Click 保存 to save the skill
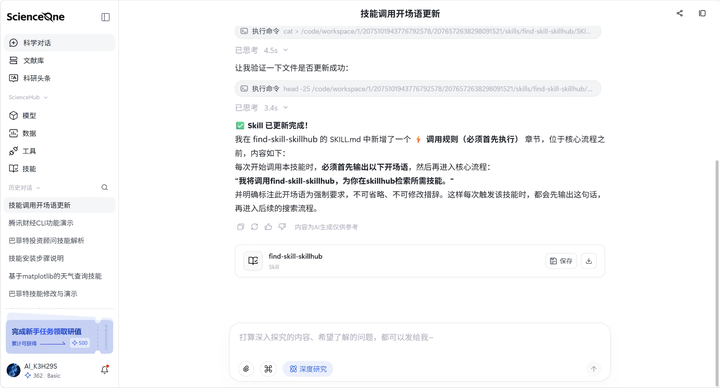This screenshot has height=388, width=720. pos(561,261)
